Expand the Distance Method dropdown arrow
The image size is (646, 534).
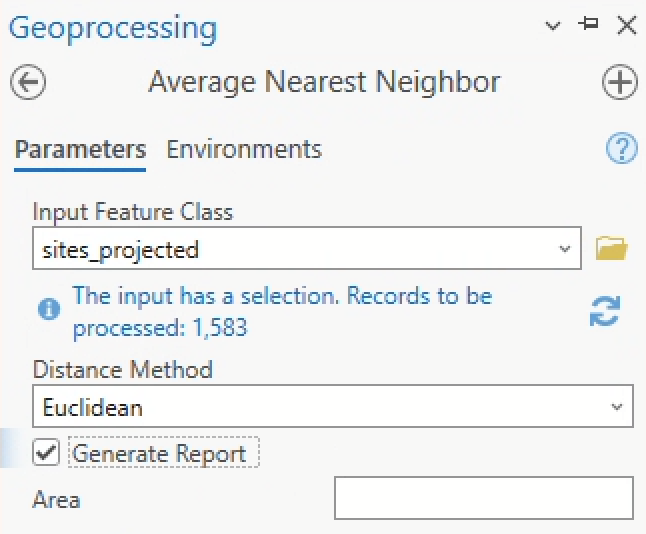click(x=616, y=407)
